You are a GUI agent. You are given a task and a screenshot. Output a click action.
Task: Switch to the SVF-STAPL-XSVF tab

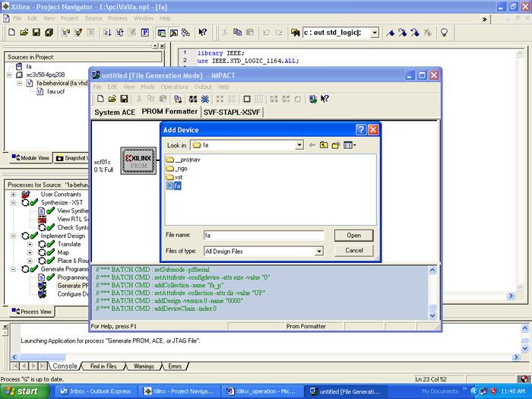point(232,112)
